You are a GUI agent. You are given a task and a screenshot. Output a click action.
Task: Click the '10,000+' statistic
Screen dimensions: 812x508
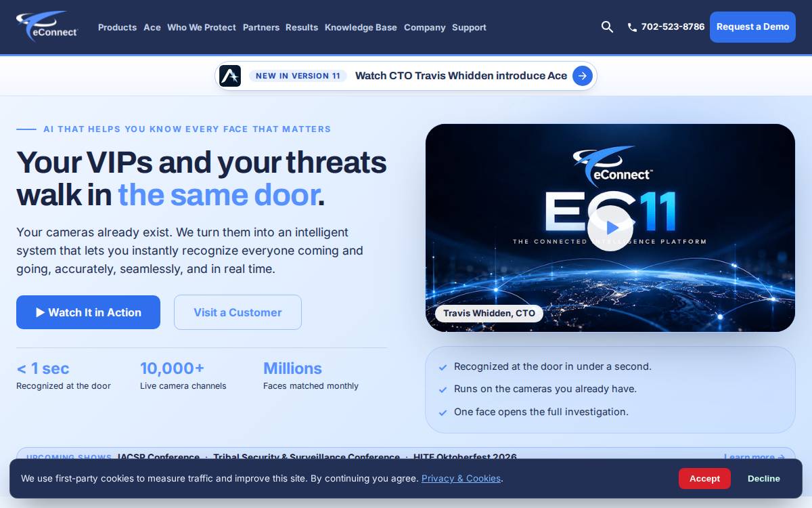[x=172, y=368]
